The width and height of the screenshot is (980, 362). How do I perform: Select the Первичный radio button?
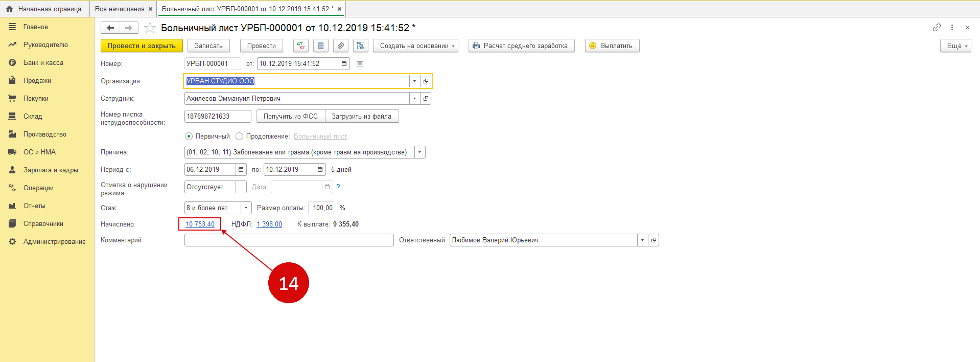[189, 136]
